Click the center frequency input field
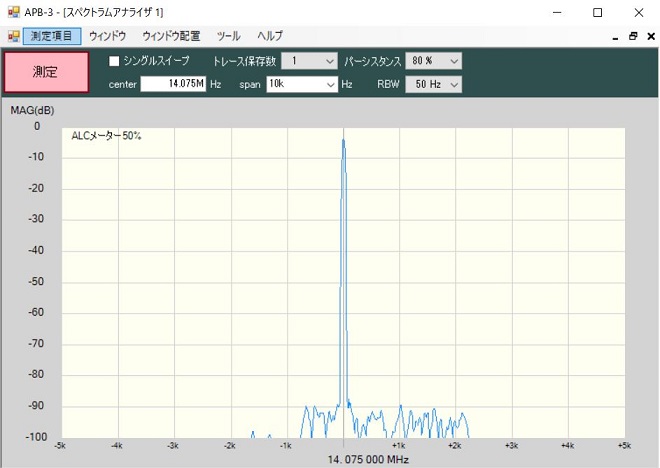 (173, 84)
